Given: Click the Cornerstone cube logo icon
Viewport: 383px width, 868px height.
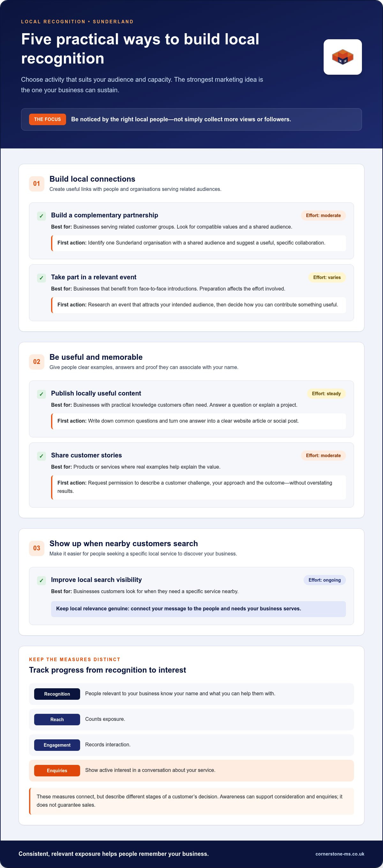Looking at the screenshot, I should 342,57.
